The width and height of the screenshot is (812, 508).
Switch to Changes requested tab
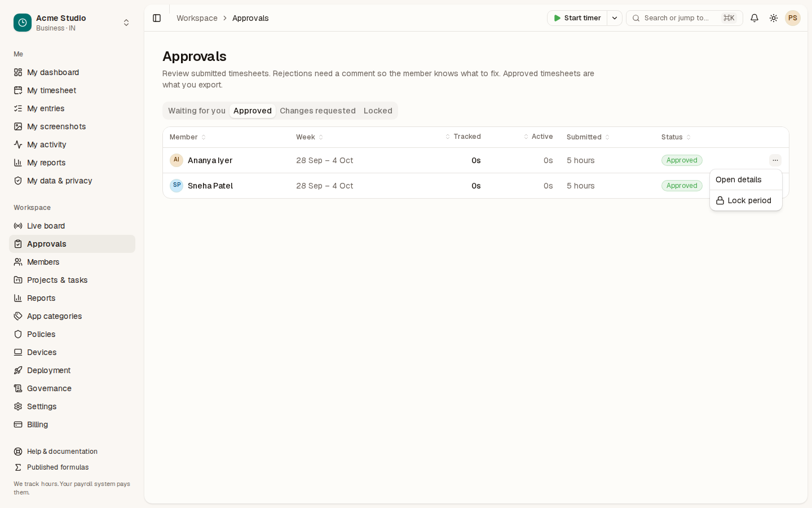pos(317,111)
